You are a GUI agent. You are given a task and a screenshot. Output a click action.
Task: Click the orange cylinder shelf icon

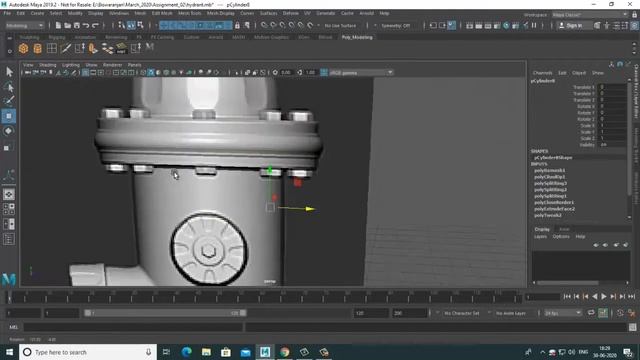[38, 49]
